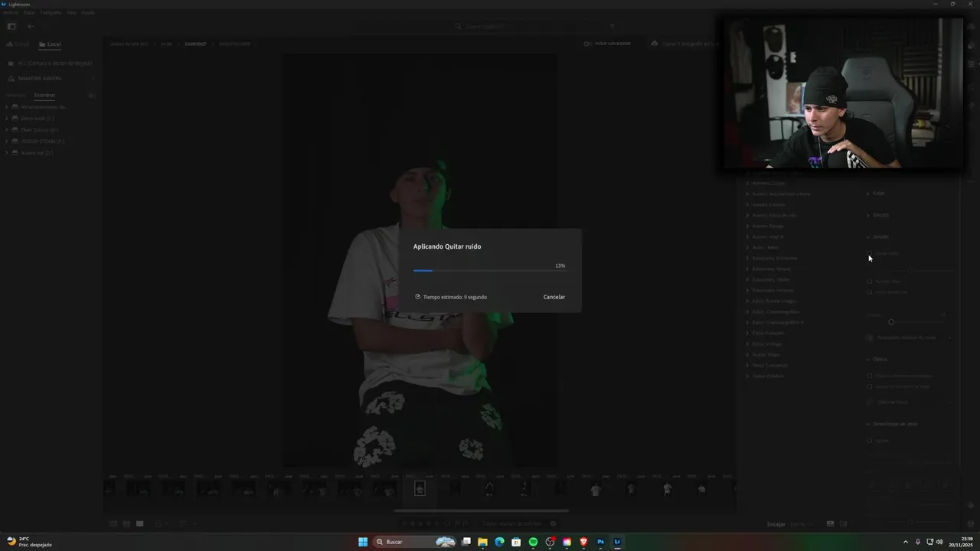Click the Encajar zoom option
The width and height of the screenshot is (980, 551).
776,524
